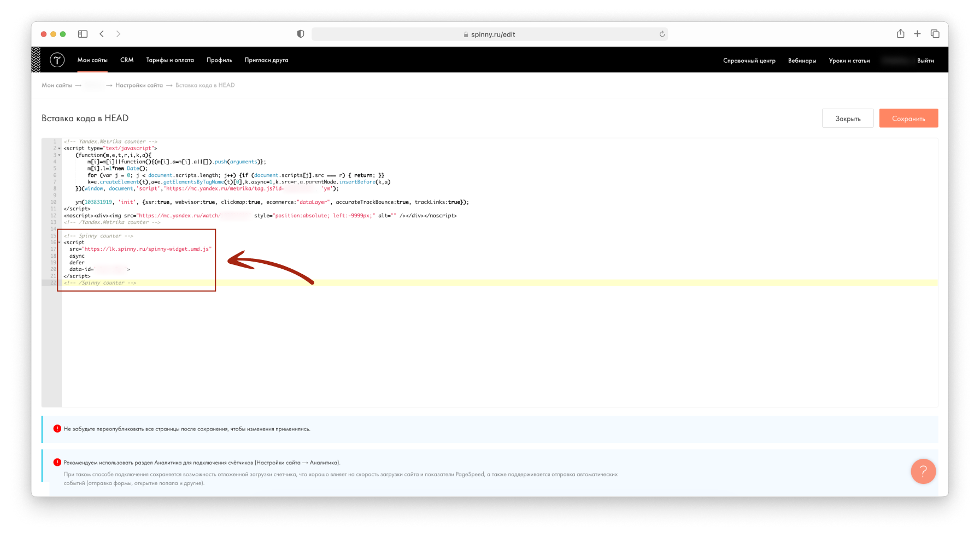Open the privacy report shield icon
980x538 pixels.
[x=301, y=34]
